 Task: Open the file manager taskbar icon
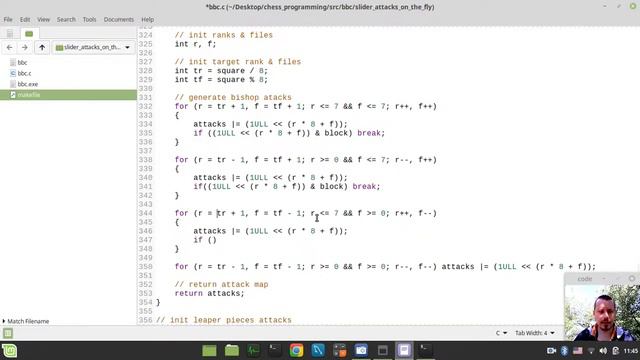[232, 351]
